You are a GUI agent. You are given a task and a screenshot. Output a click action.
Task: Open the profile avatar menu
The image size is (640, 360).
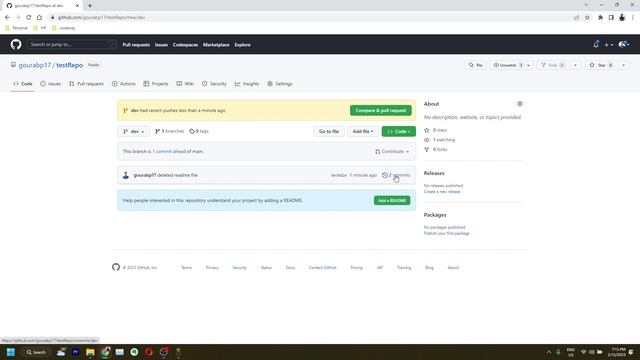click(624, 44)
